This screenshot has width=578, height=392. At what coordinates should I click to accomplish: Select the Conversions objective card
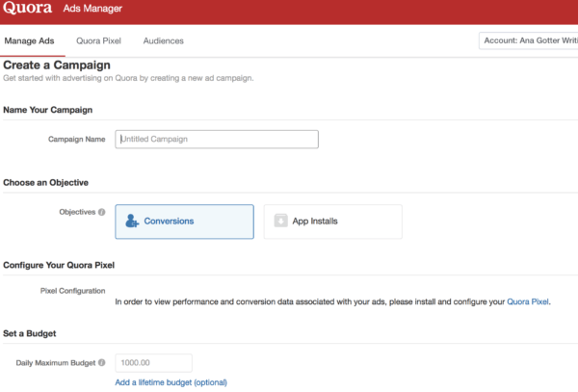(x=184, y=222)
